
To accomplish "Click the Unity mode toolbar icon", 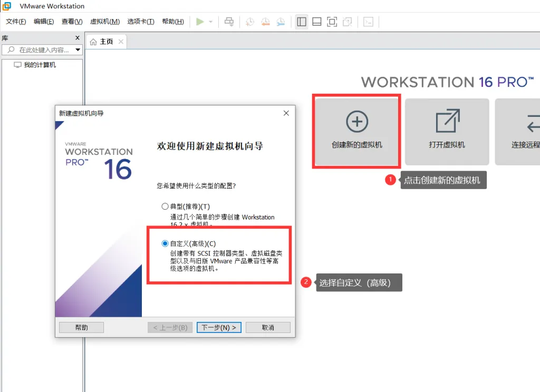I will 348,22.
